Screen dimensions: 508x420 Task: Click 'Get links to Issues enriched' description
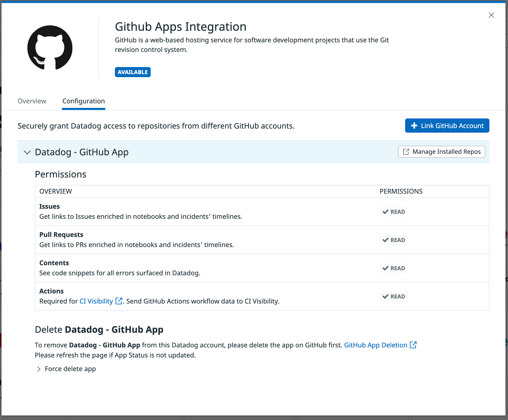141,217
